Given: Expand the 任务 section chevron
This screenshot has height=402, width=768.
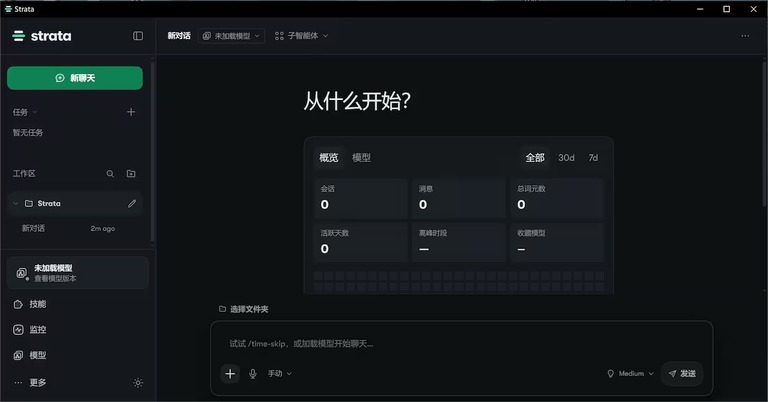Looking at the screenshot, I should tap(35, 112).
